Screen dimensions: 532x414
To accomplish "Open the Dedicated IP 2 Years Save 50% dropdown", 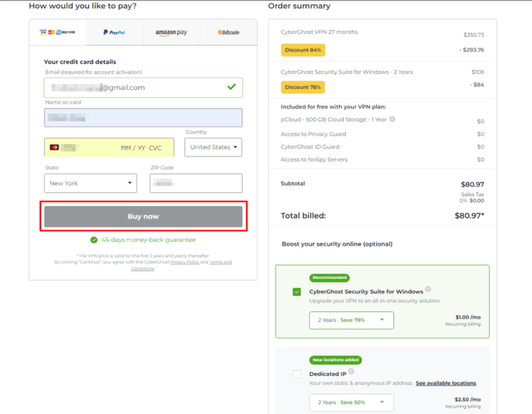I will click(x=351, y=402).
